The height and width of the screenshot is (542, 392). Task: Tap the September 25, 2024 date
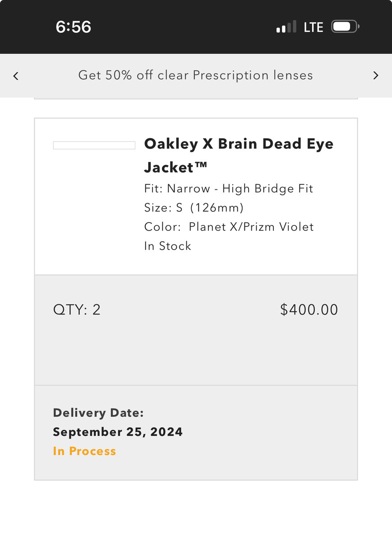pos(118,432)
